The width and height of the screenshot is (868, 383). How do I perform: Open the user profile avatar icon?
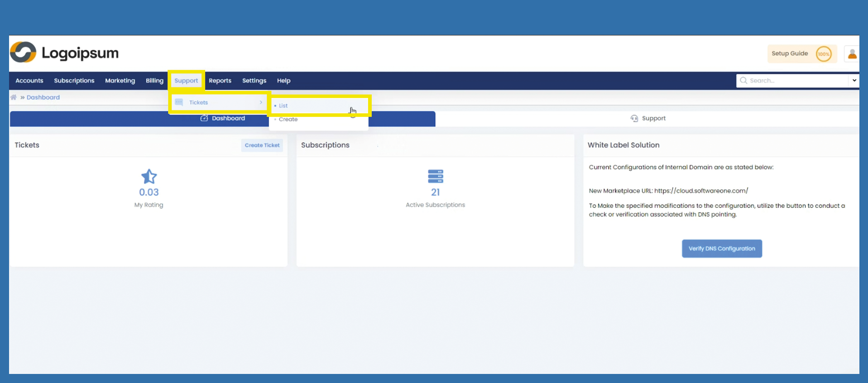coord(852,54)
